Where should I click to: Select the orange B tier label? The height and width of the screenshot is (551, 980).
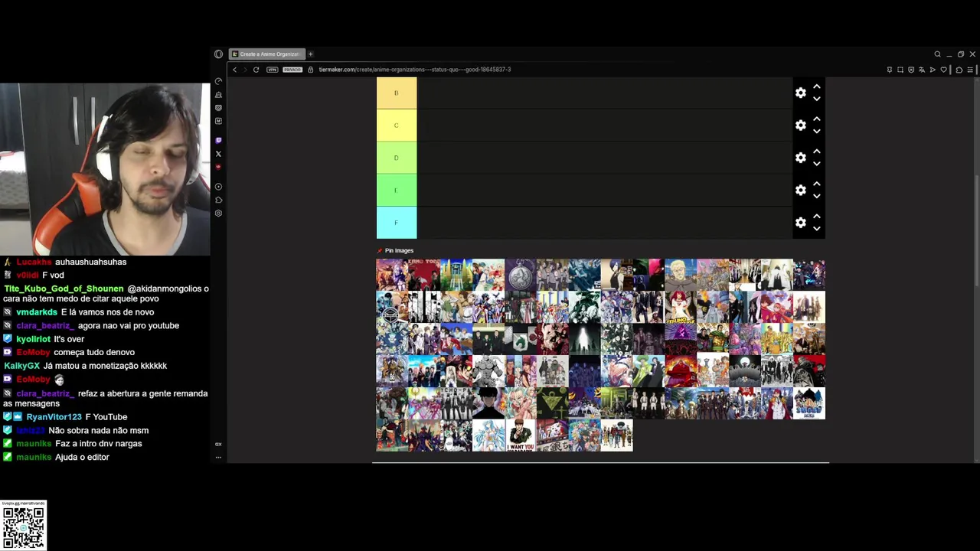click(397, 93)
